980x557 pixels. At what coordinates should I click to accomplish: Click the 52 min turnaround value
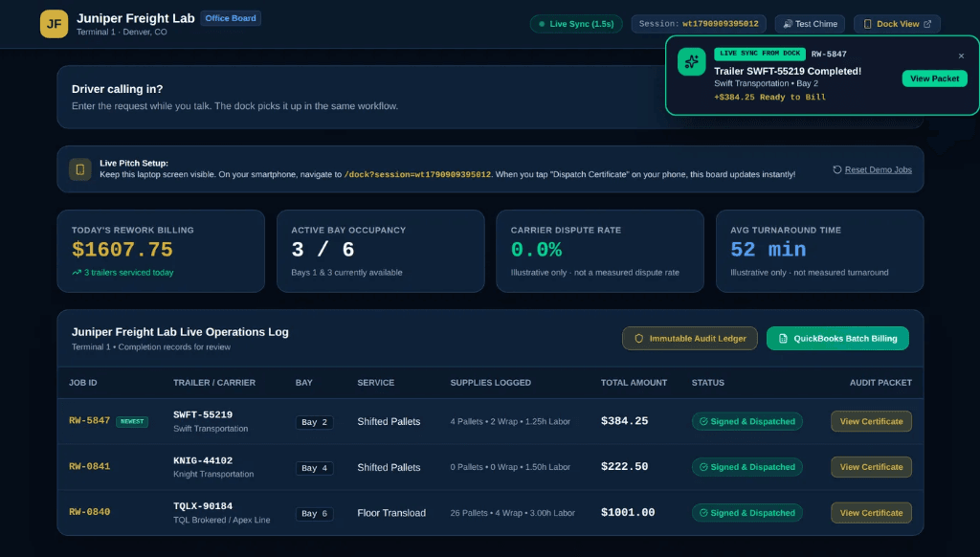click(x=768, y=250)
